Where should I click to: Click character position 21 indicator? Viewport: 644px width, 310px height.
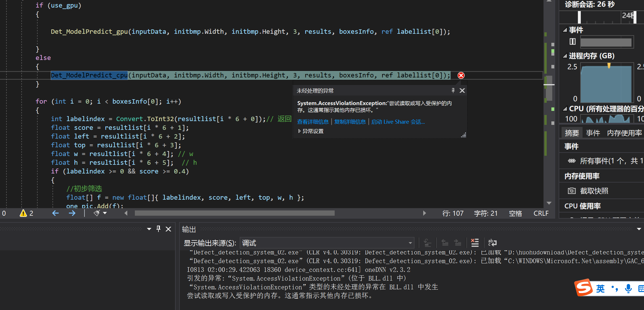click(486, 213)
